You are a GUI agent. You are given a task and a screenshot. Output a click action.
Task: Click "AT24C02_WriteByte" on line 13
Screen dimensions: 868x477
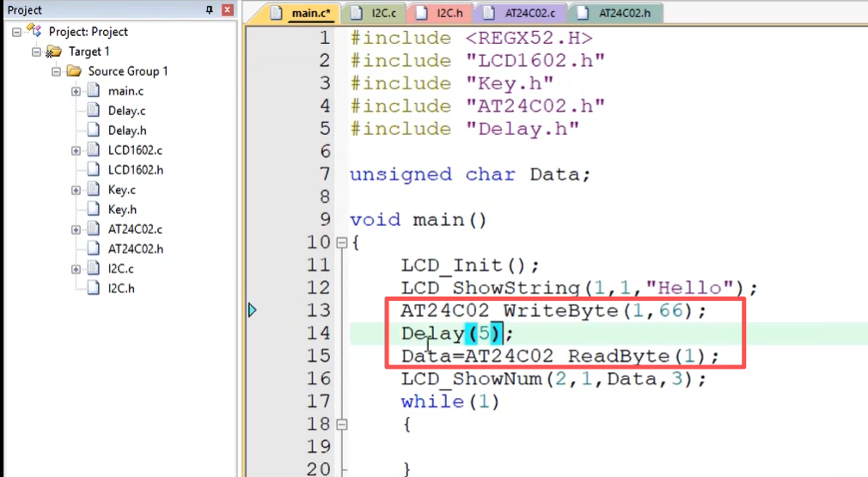(x=510, y=311)
